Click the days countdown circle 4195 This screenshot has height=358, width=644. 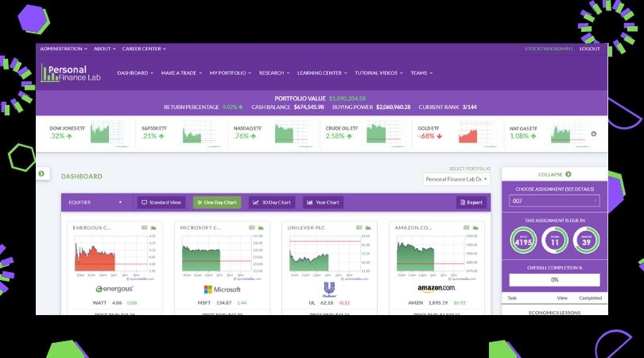click(x=523, y=240)
